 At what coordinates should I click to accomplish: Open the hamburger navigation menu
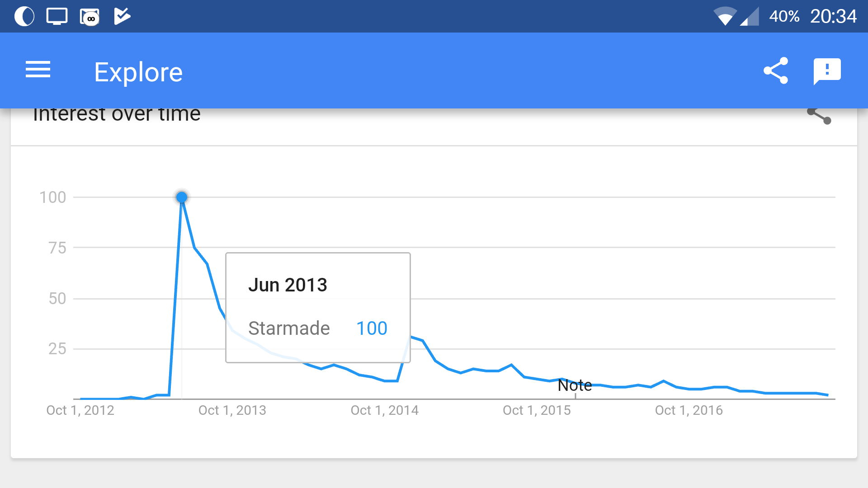(38, 70)
